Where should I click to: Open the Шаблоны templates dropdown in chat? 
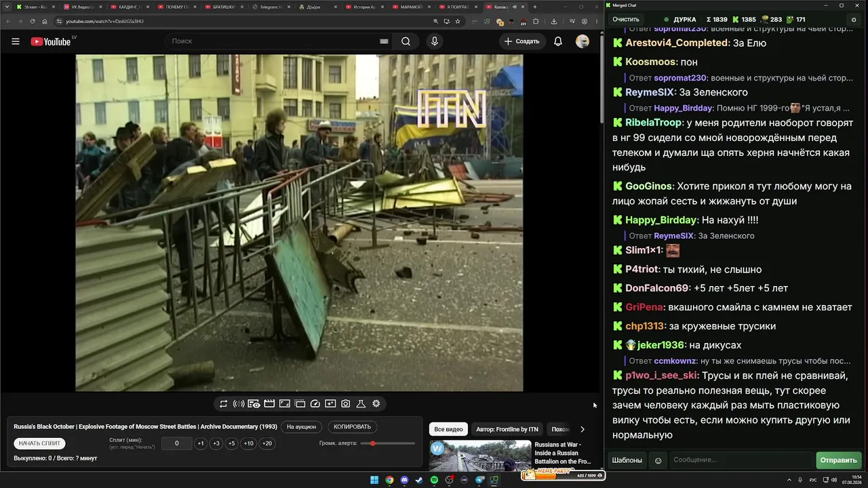pyautogui.click(x=627, y=460)
